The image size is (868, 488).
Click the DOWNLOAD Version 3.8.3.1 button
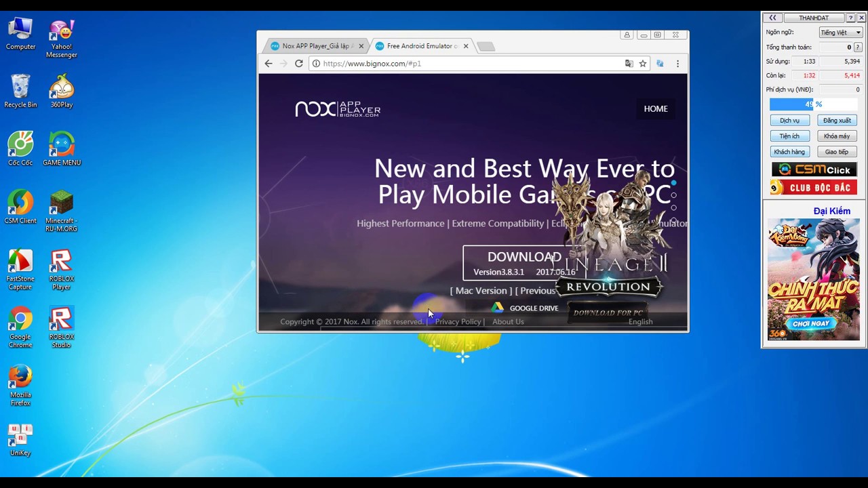point(524,263)
